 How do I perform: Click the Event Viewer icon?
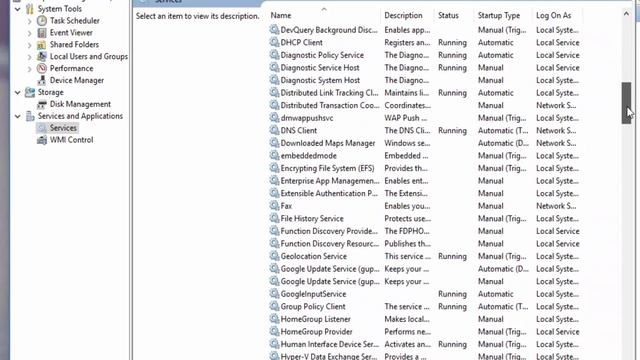coord(42,32)
